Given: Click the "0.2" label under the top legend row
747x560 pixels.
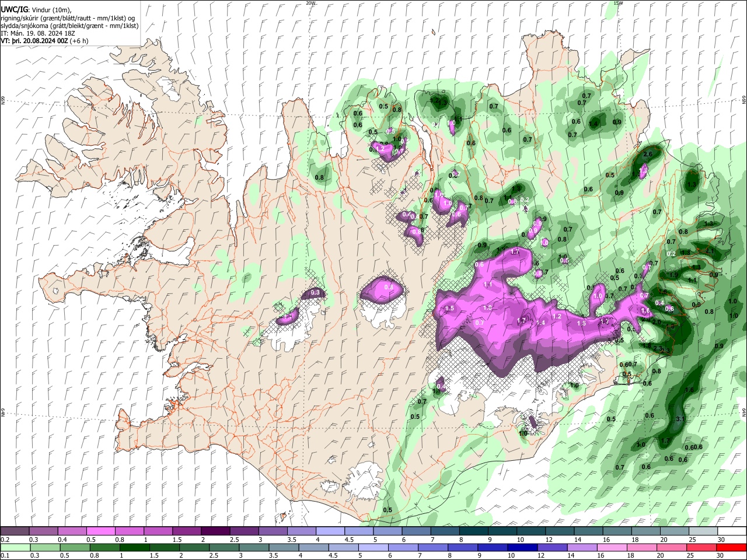Looking at the screenshot, I should (5, 540).
